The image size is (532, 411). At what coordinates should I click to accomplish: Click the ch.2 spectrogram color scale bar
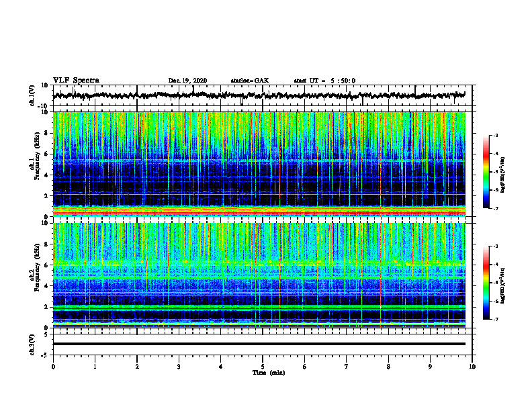tap(486, 283)
